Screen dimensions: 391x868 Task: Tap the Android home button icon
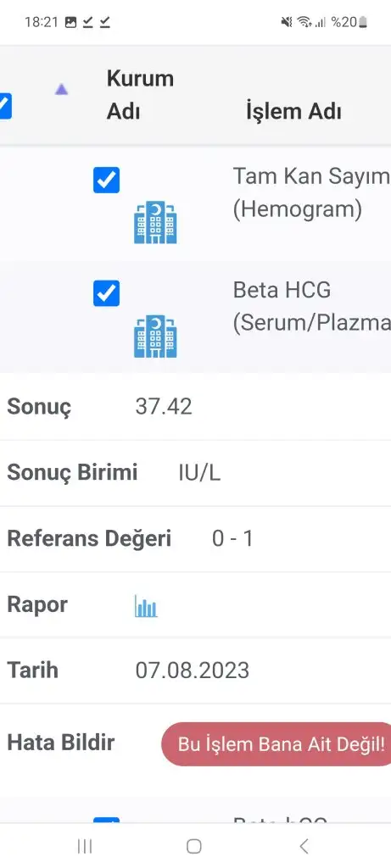click(194, 846)
